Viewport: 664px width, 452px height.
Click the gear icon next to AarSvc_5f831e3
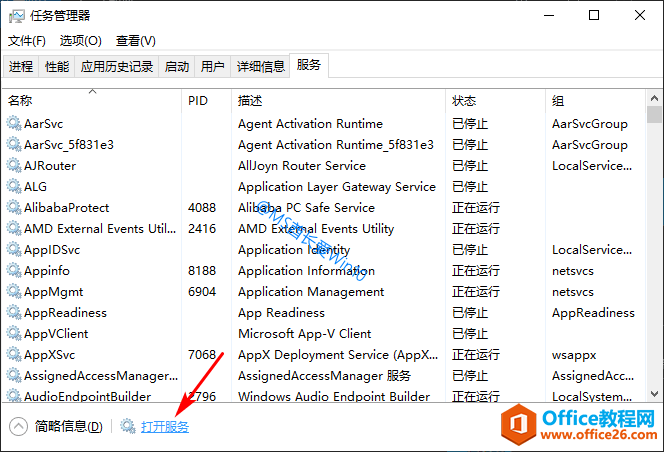pyautogui.click(x=14, y=144)
